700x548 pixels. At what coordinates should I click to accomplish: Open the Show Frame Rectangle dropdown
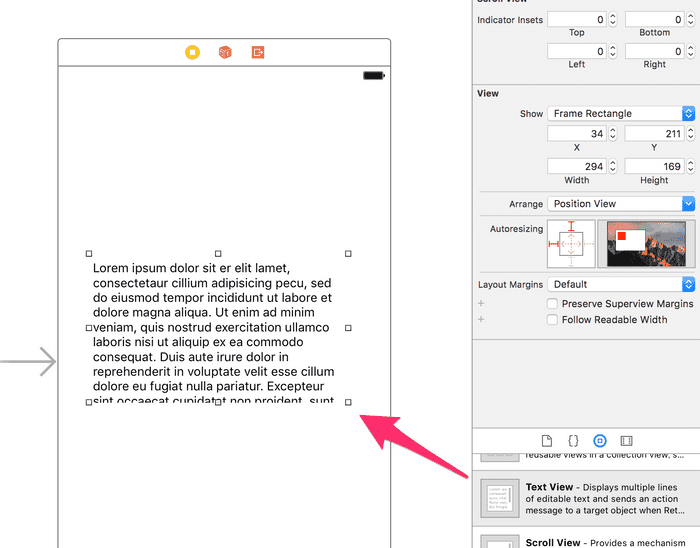[x=620, y=114]
